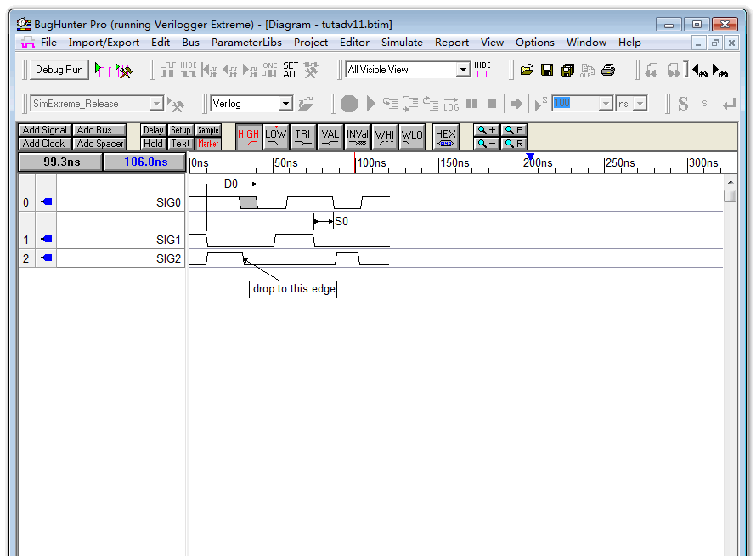Pick the INVal invalid state button
Viewport: 756px width, 556px height.
point(358,136)
